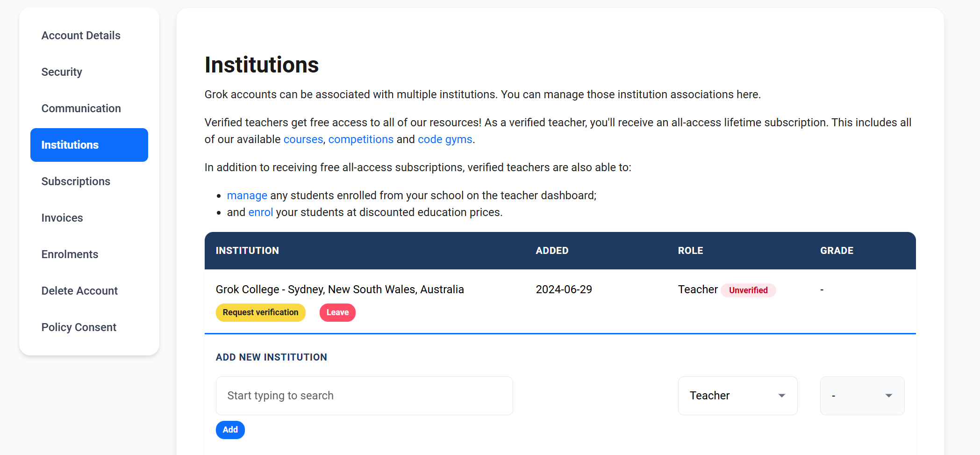Go to the Security section

coord(62,72)
